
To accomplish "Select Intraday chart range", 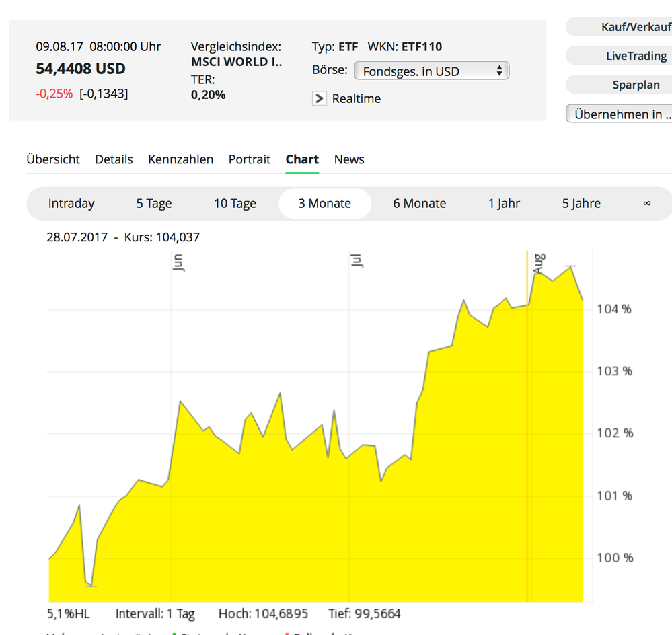I will tap(71, 204).
